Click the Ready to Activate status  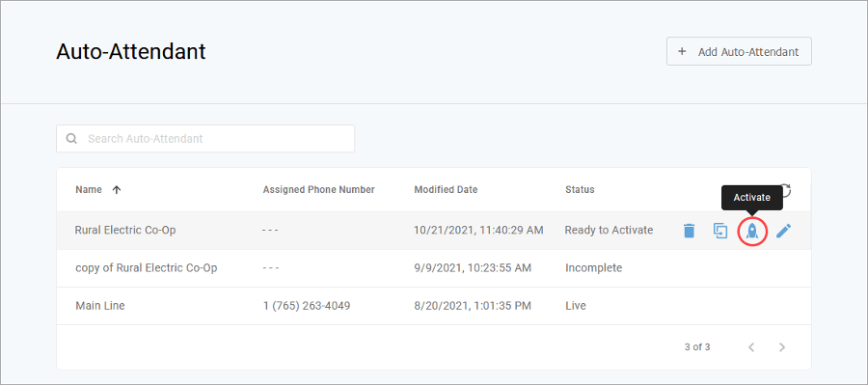click(609, 231)
